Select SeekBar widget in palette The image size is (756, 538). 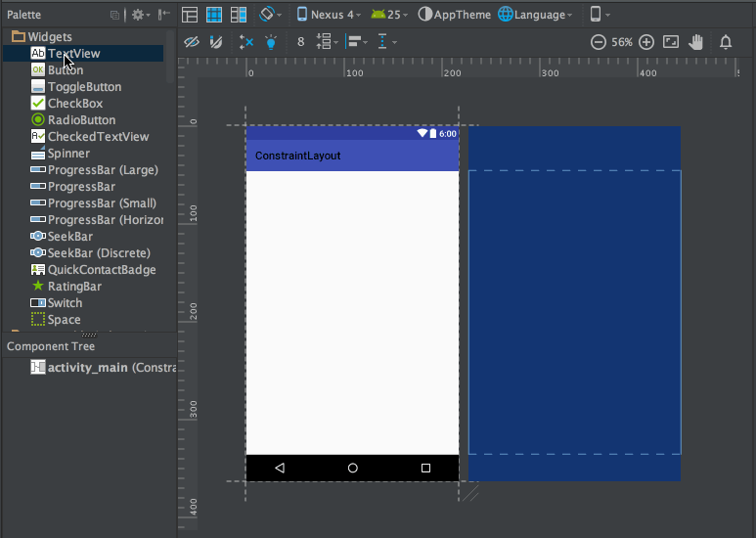70,237
